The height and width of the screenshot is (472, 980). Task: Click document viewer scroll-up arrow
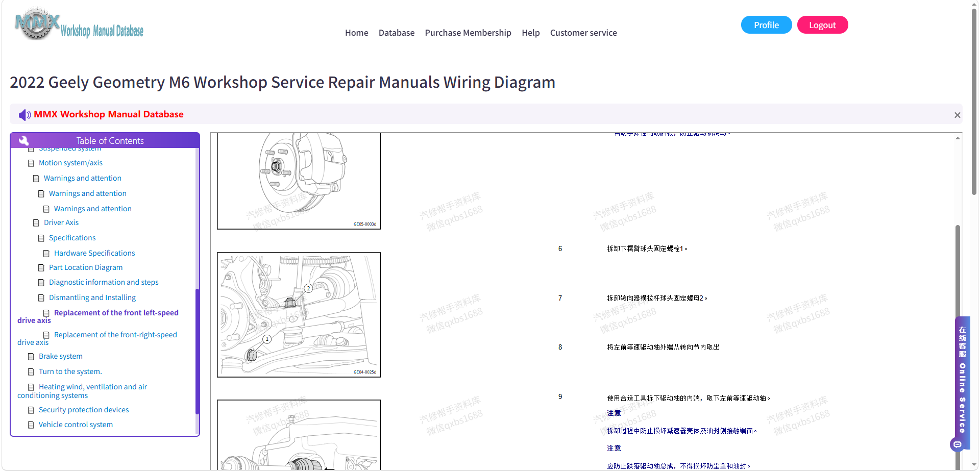click(x=958, y=138)
